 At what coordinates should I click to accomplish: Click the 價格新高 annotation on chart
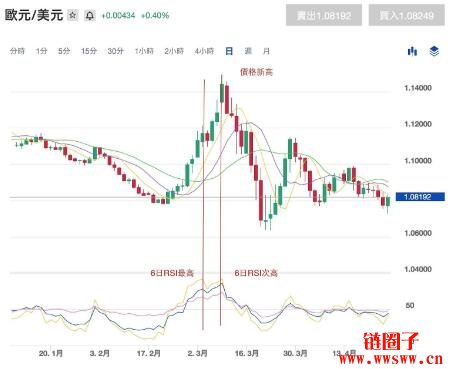coord(257,72)
